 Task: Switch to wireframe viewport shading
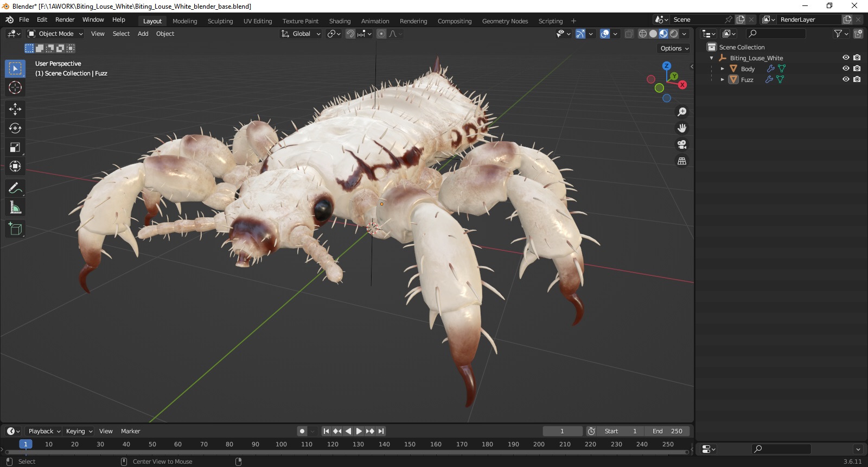tap(643, 34)
